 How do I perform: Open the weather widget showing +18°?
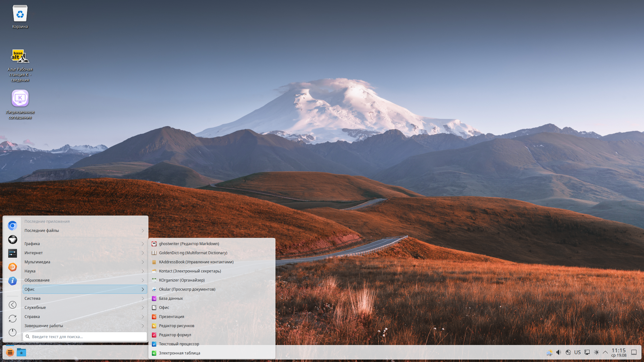pos(549,353)
